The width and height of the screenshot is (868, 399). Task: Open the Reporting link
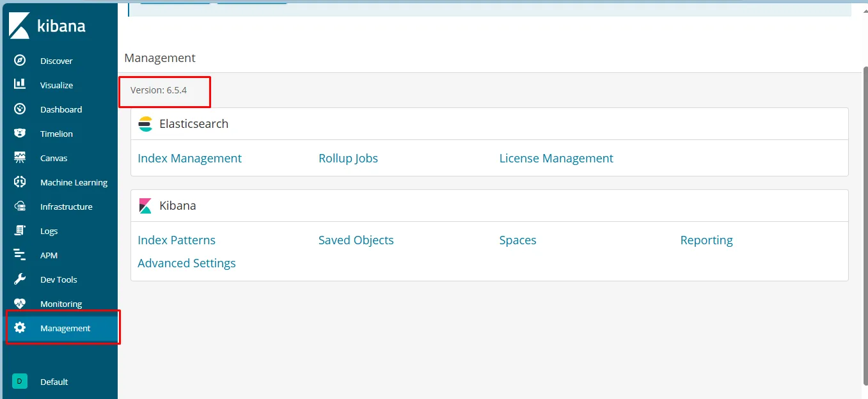[x=706, y=240]
